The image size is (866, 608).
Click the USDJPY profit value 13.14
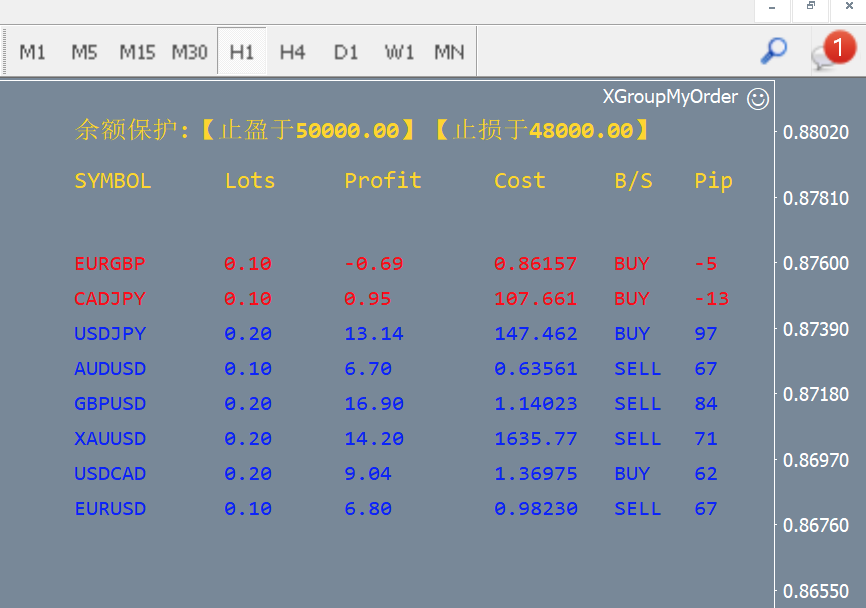tap(374, 334)
